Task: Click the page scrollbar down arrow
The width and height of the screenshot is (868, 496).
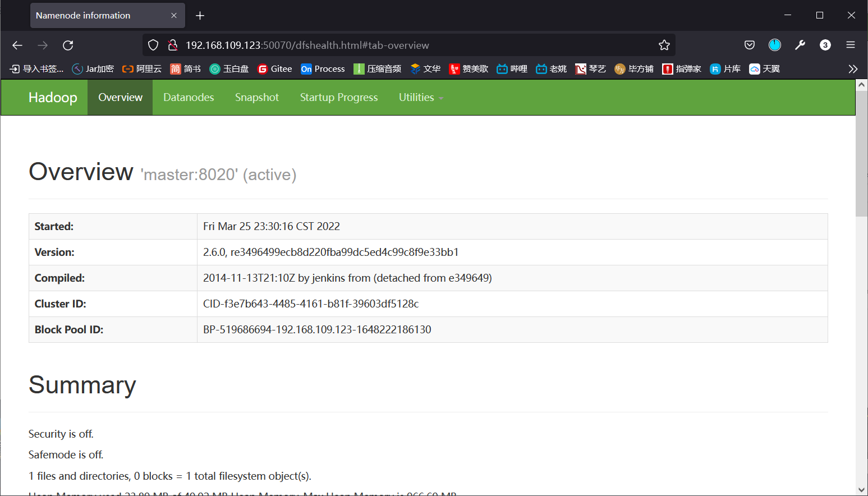Action: [861, 490]
